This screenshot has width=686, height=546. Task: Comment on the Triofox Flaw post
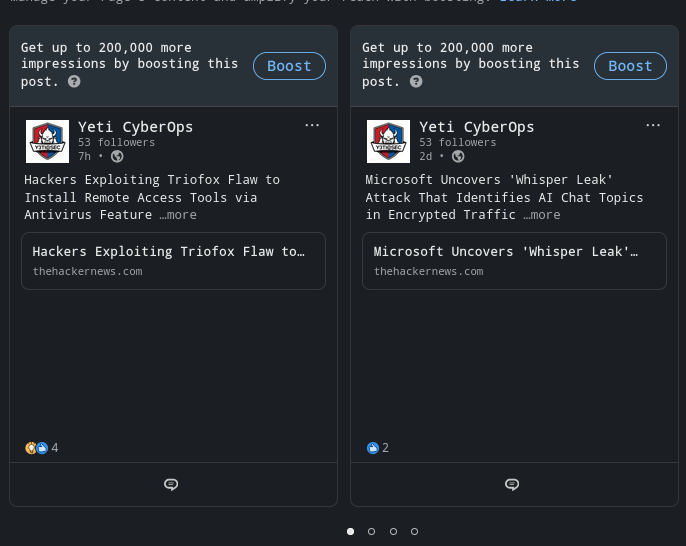pos(171,484)
